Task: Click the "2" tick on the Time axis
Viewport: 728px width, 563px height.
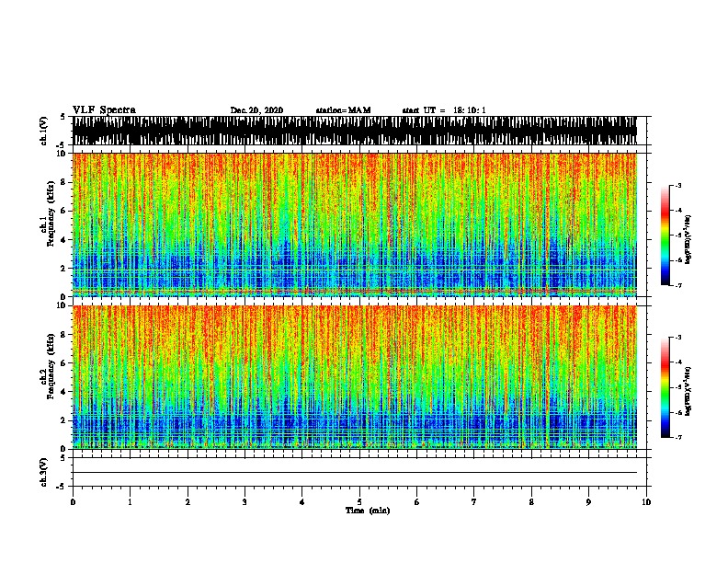Action: click(188, 502)
